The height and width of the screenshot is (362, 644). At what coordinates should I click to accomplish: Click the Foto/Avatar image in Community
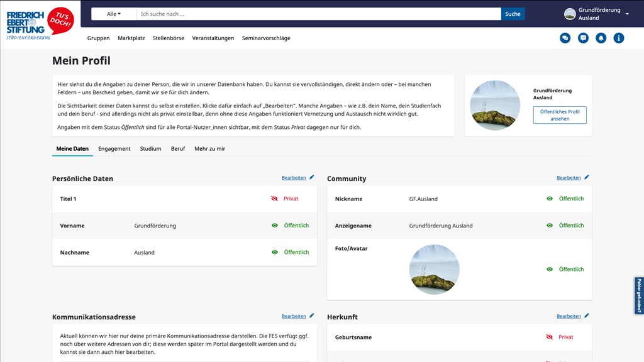click(434, 270)
